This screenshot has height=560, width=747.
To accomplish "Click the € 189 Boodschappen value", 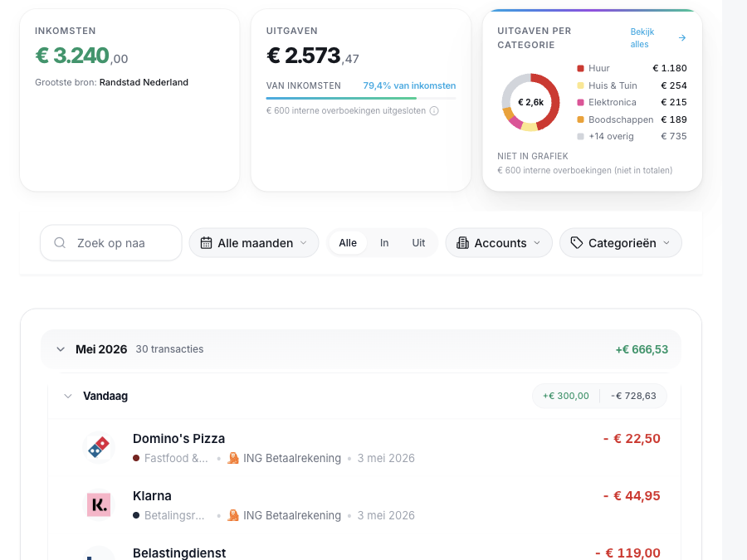I will tap(674, 119).
